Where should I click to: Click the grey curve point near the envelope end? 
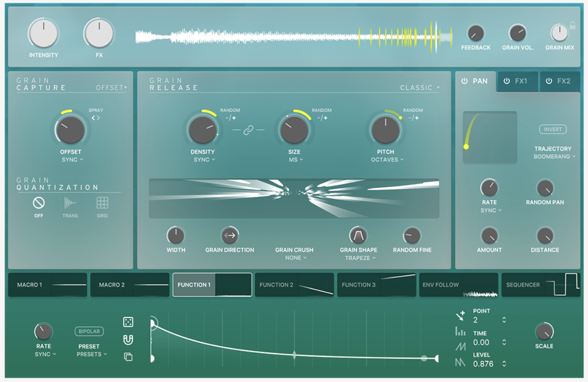coord(424,358)
